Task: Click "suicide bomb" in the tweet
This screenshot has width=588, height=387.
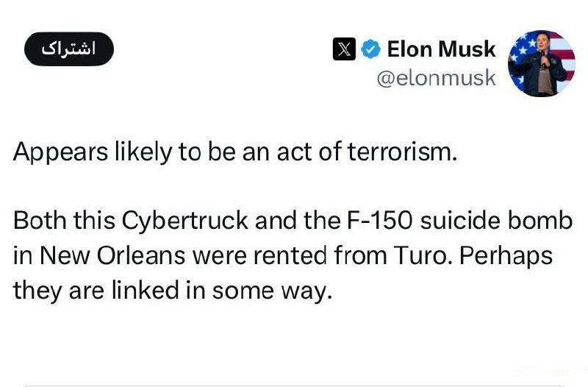Action: (479, 221)
